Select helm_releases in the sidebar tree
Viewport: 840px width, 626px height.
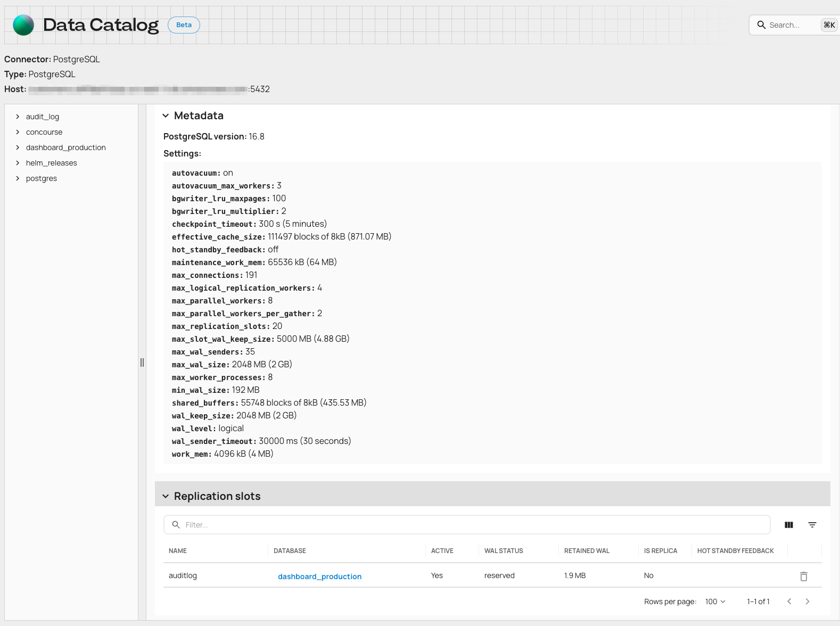(52, 163)
